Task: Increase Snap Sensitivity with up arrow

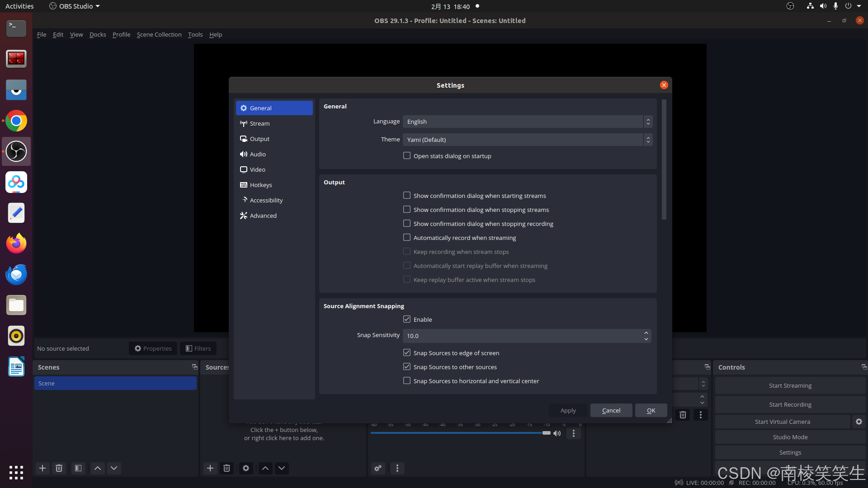Action: [x=646, y=333]
